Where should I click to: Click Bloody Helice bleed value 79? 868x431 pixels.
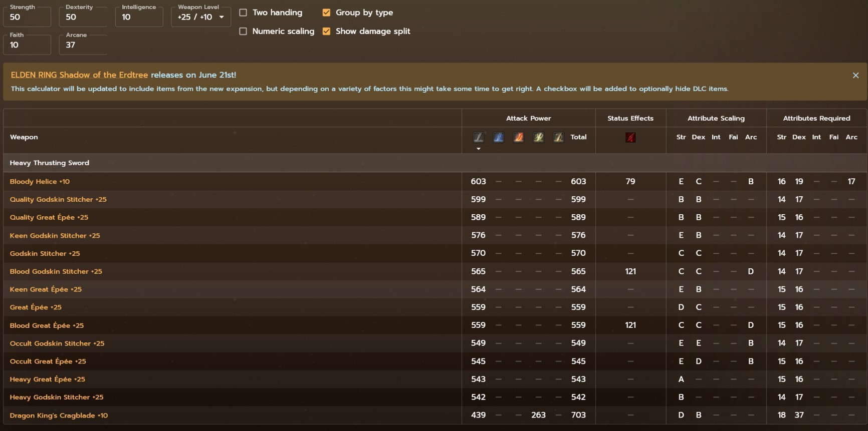point(630,181)
